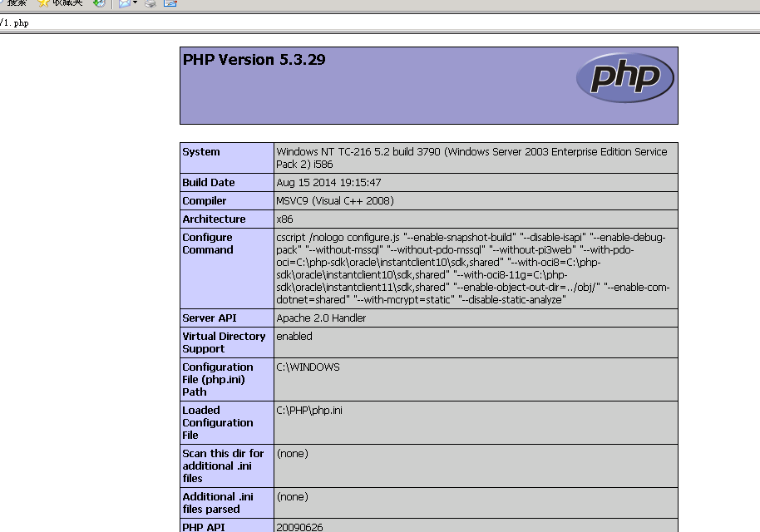Expand the Mail button dropdown arrow

136,2
